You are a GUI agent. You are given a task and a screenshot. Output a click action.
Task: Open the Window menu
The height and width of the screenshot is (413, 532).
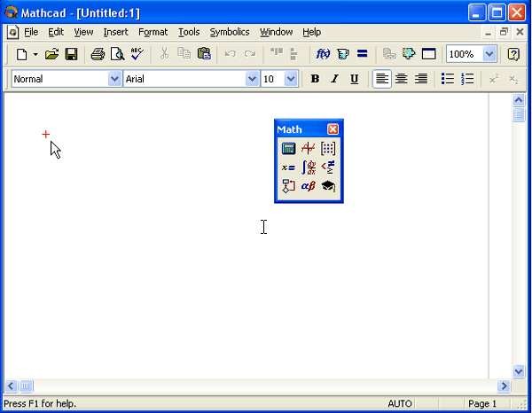276,32
